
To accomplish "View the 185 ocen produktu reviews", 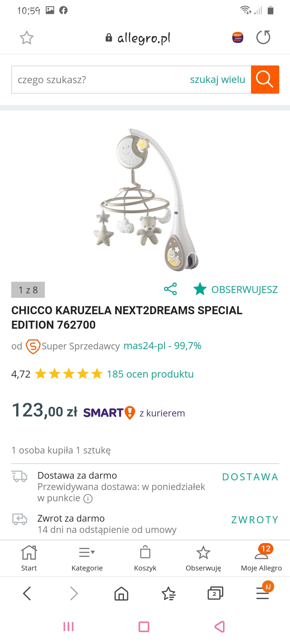I will click(x=150, y=374).
